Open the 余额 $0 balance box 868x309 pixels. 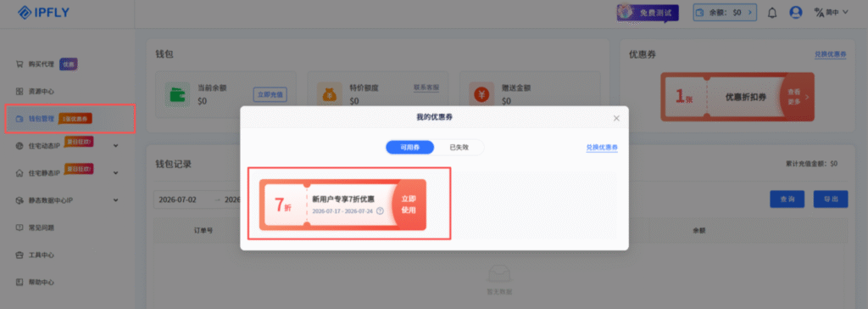(726, 12)
